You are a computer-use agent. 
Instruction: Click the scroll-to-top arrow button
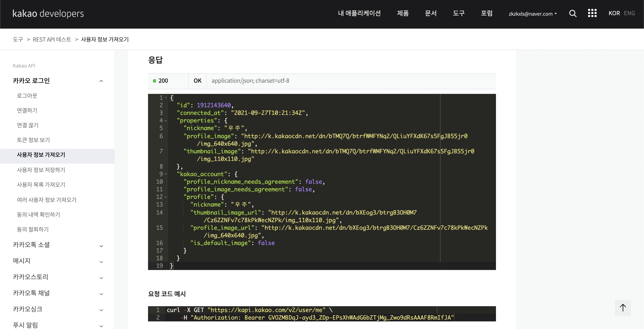(x=623, y=308)
